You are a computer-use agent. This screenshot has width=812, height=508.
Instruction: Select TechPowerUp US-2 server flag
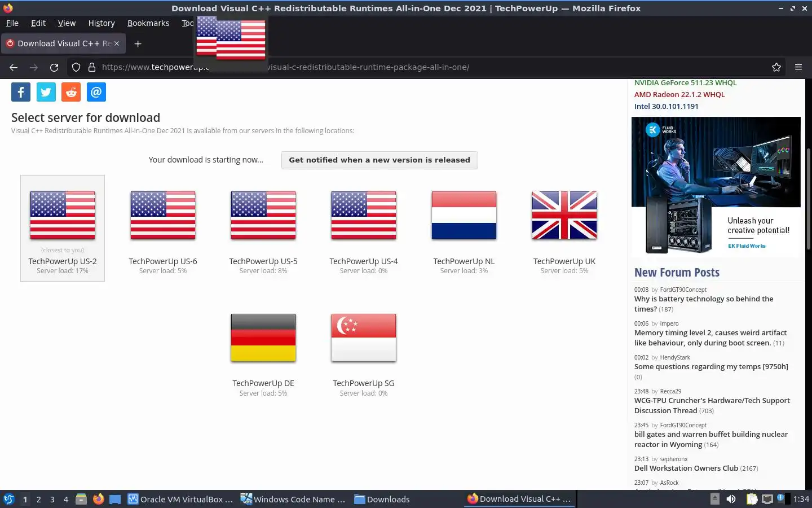pos(63,215)
